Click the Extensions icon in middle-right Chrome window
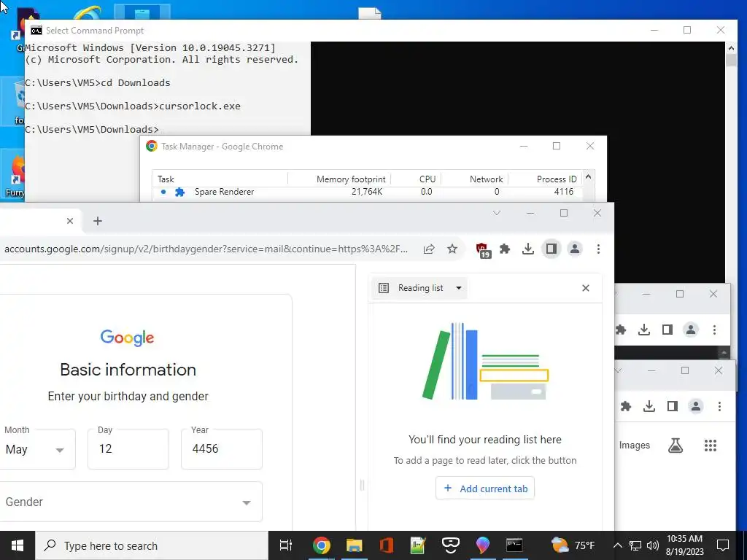The width and height of the screenshot is (747, 560). coord(620,330)
